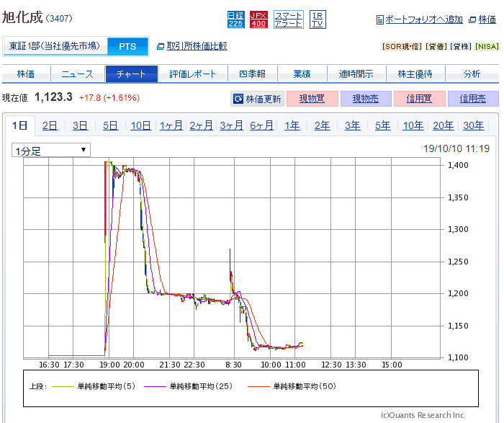The height and width of the screenshot is (423, 504).
Task: Open the 株価 link at top right
Action: [487, 19]
